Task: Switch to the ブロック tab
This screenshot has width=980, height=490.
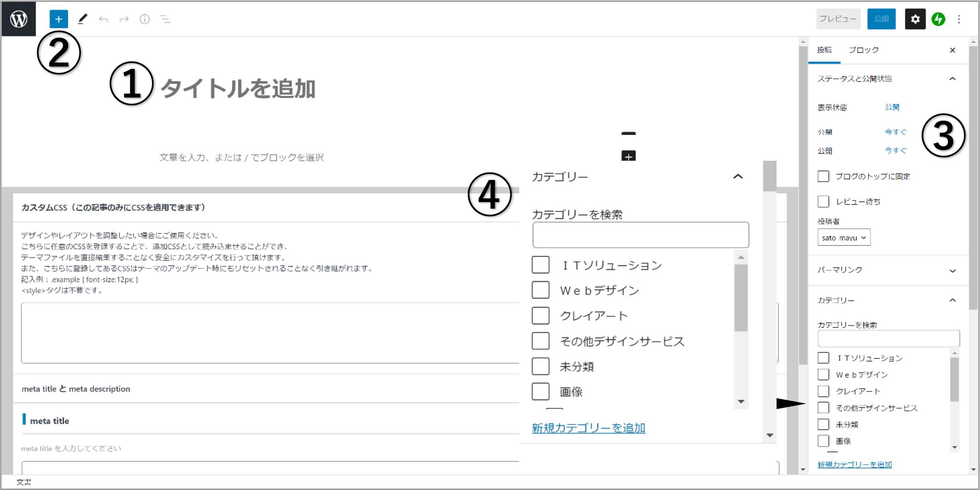Action: [x=864, y=50]
